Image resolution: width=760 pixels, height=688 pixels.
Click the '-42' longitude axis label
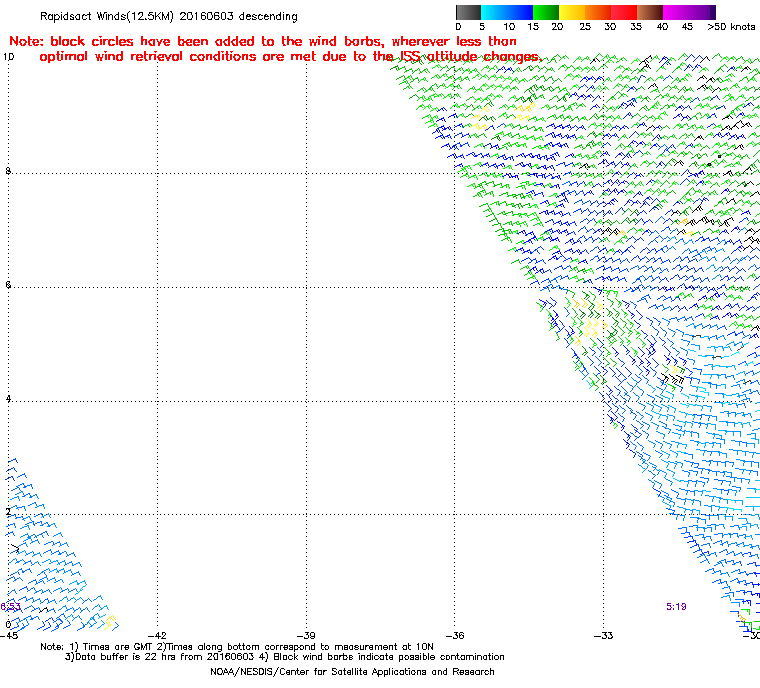pyautogui.click(x=157, y=636)
